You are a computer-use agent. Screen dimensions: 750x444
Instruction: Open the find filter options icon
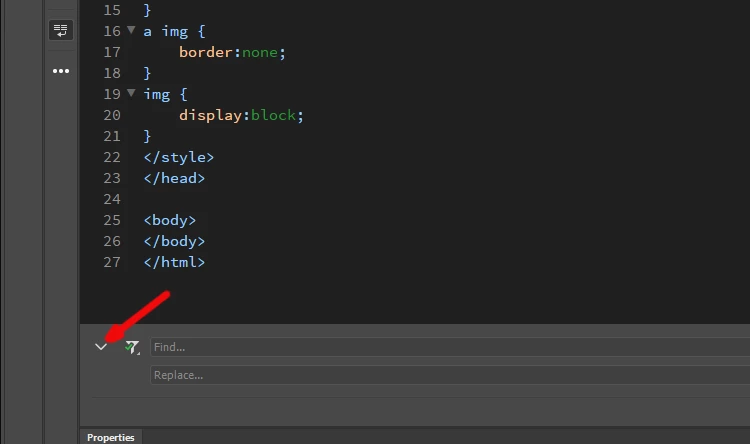click(x=132, y=347)
